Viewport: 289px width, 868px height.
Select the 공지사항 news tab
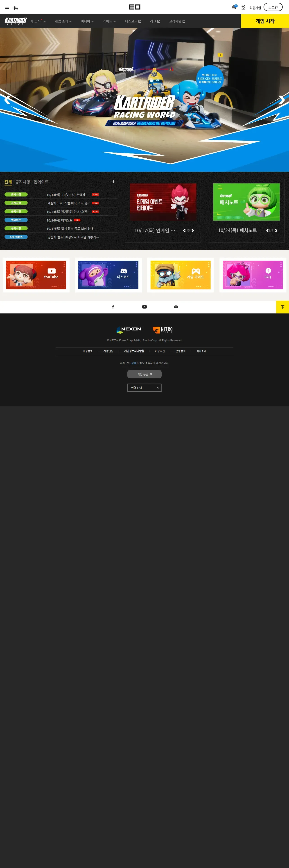pyautogui.click(x=23, y=182)
